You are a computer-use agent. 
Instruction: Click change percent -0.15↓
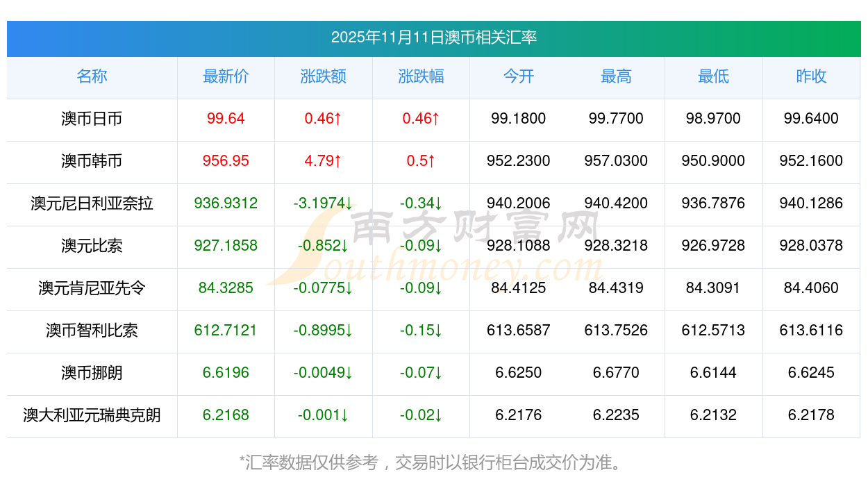click(x=421, y=331)
